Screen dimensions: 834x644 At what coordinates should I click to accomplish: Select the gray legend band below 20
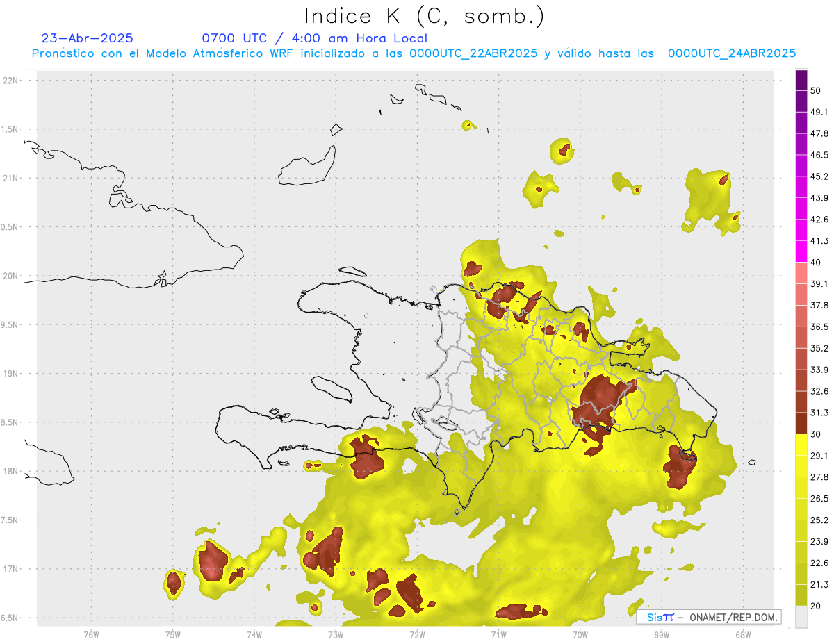[x=801, y=617]
